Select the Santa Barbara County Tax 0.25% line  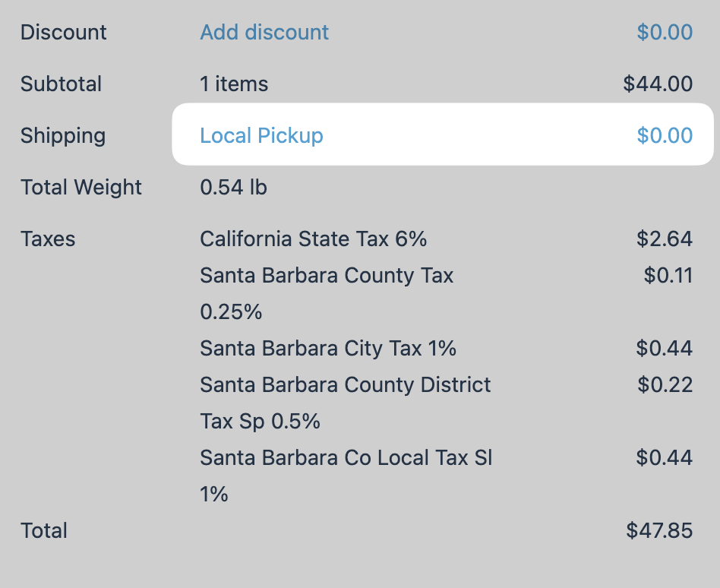pyautogui.click(x=327, y=293)
